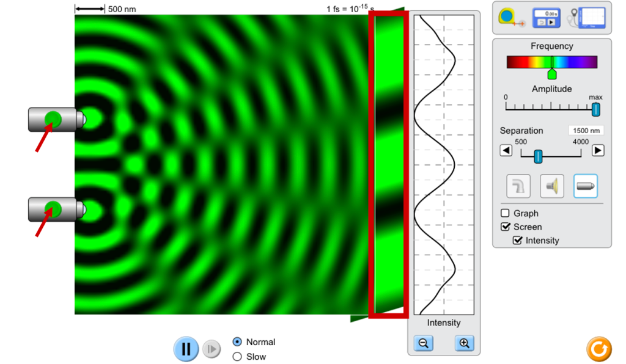Click the "Amplitude" label
626x364 pixels.
tap(552, 89)
